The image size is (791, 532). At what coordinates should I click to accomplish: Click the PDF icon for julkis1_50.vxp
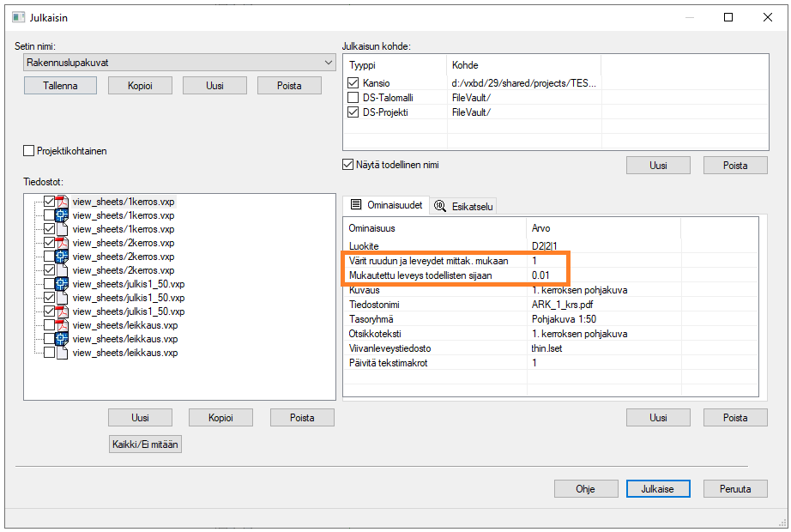tap(63, 311)
